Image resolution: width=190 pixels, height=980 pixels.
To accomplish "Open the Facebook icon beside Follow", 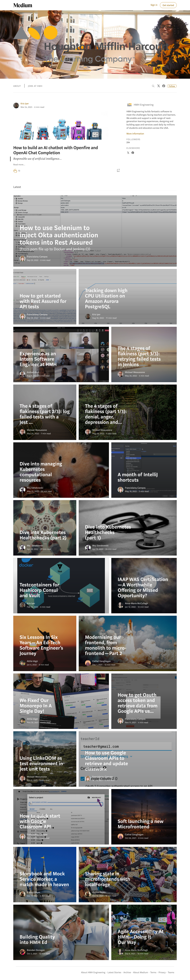I will tap(164, 86).
